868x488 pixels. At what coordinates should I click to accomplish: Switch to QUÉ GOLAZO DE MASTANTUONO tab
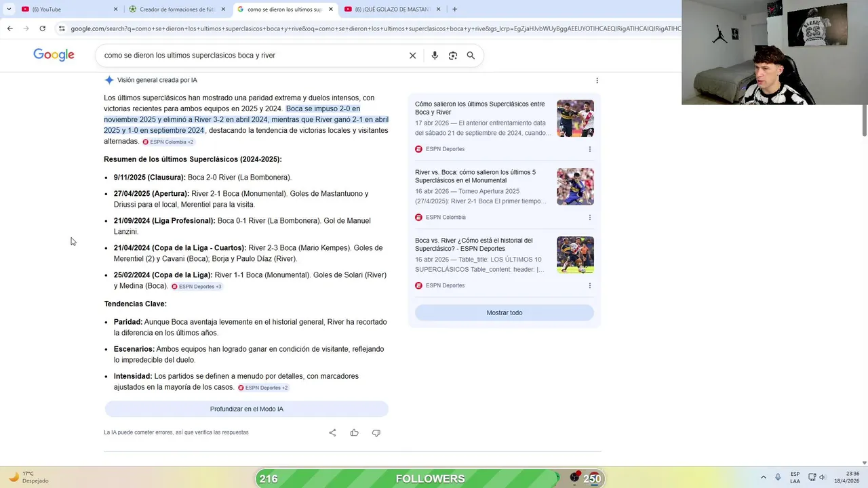click(x=393, y=9)
